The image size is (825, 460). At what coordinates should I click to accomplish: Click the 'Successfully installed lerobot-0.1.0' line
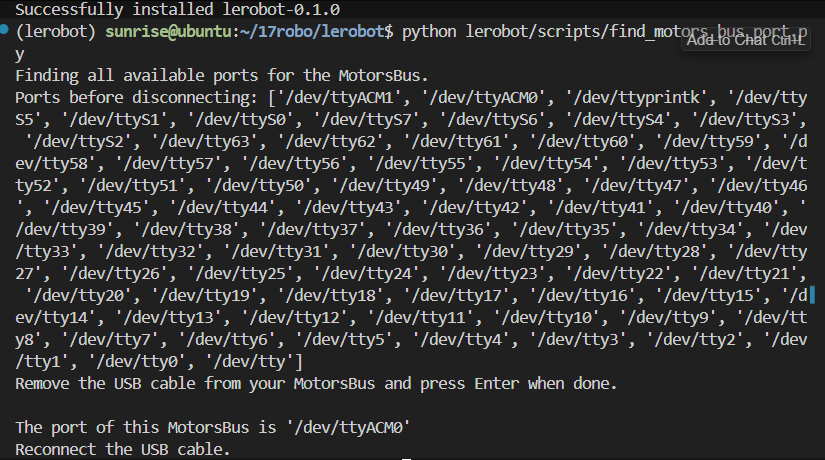click(177, 9)
